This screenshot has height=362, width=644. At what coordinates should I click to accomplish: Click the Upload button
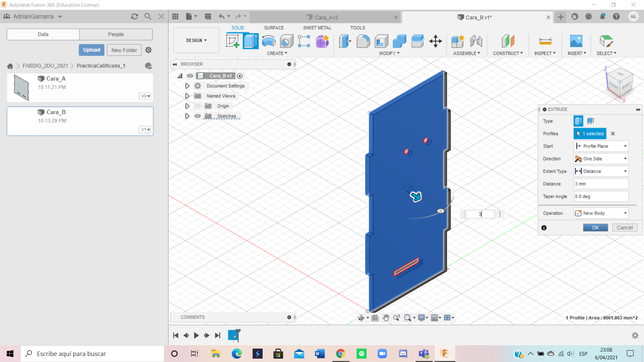pos(92,50)
